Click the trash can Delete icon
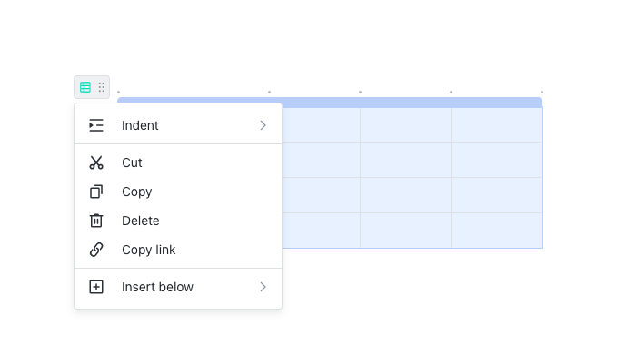 [96, 221]
